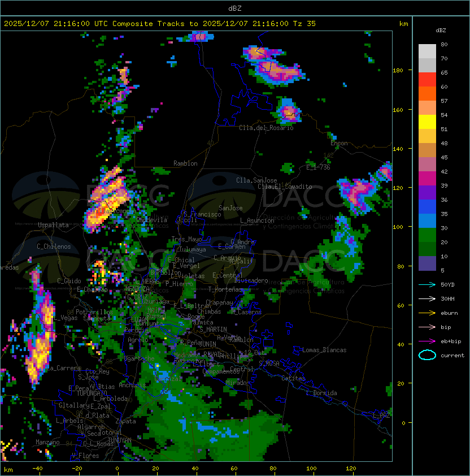Image resolution: width=470 pixels, height=476 pixels.
Task: Click the 'Agrelo' map label
Action: (x=138, y=340)
